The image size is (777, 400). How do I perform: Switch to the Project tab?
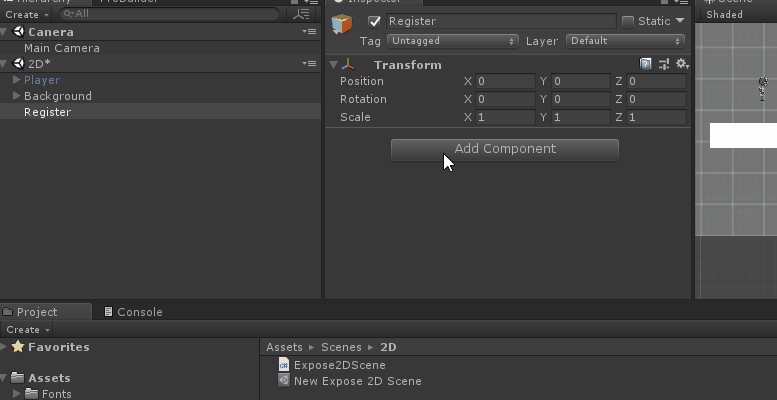[x=46, y=312]
